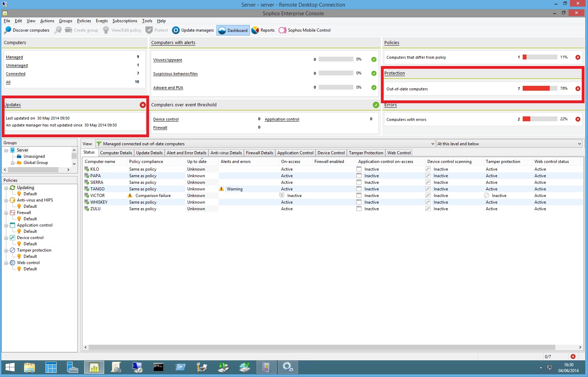Collapse the Updating policy node
The width and height of the screenshot is (588, 377).
(x=6, y=188)
